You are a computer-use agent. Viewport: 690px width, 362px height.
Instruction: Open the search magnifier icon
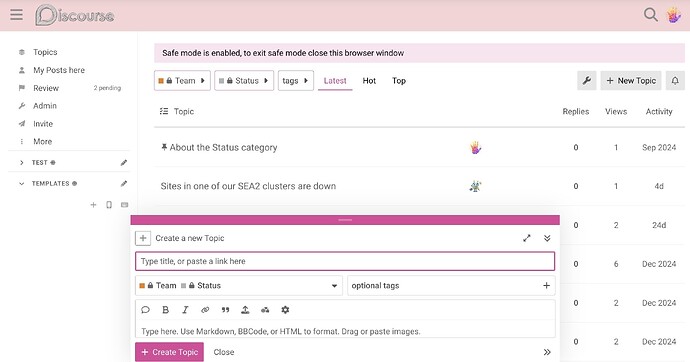click(x=650, y=15)
